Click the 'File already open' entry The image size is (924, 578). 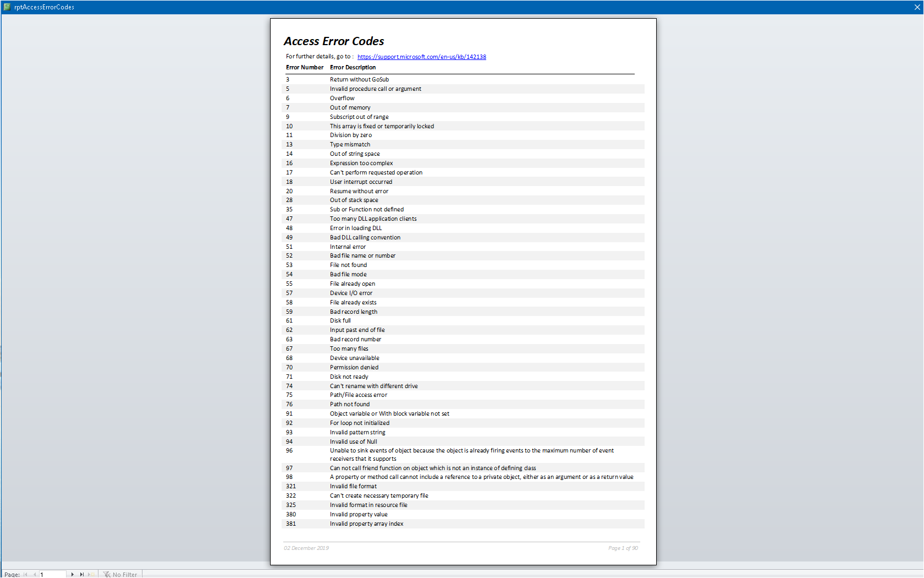(x=353, y=284)
